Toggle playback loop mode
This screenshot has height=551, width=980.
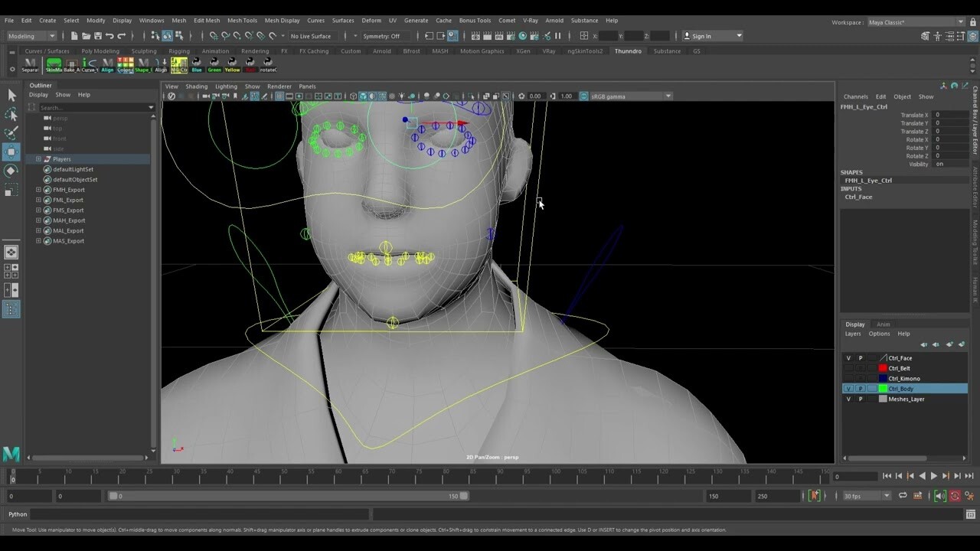click(903, 496)
